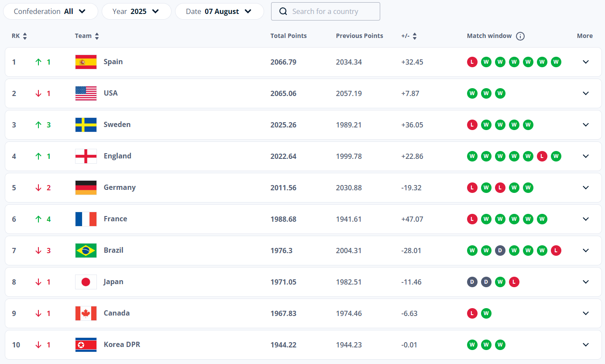Expand more details for Japan row
Image resolution: width=605 pixels, height=364 pixels.
586,282
